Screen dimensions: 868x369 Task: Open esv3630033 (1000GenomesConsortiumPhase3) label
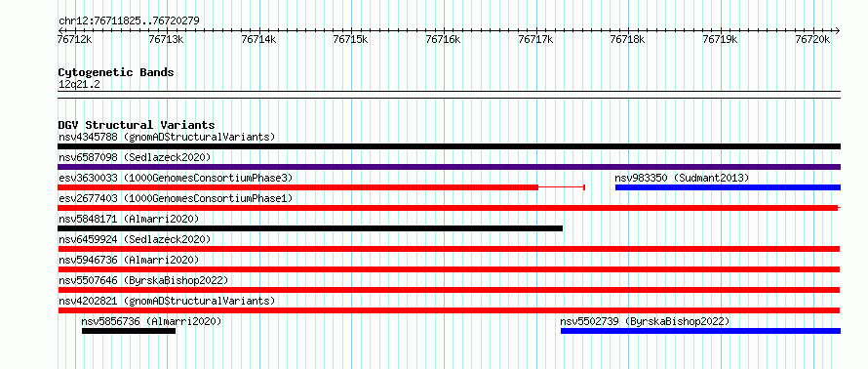[x=176, y=178]
